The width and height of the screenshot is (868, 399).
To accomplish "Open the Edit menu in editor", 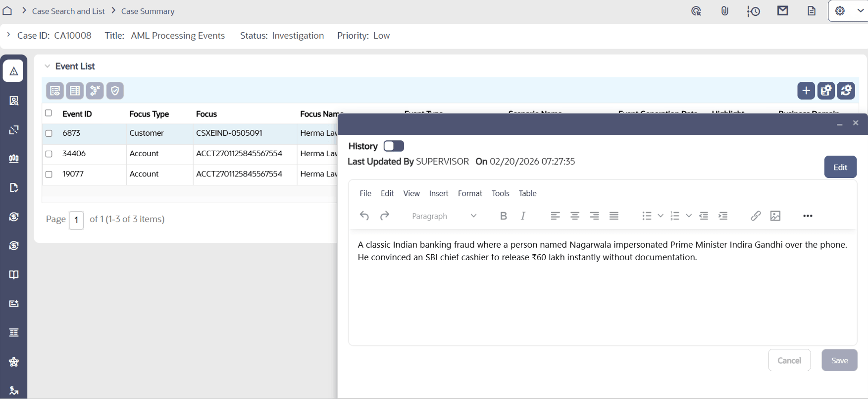I will pos(387,193).
